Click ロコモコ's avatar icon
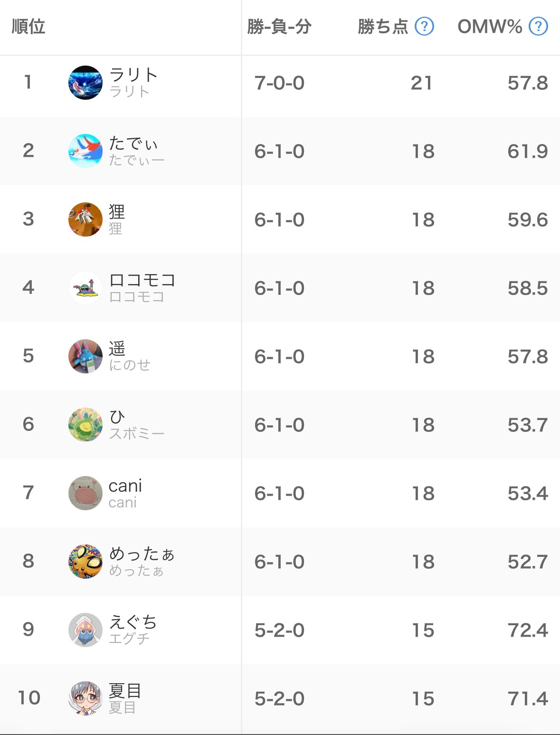Viewport: 560px width, 735px height. tap(85, 288)
